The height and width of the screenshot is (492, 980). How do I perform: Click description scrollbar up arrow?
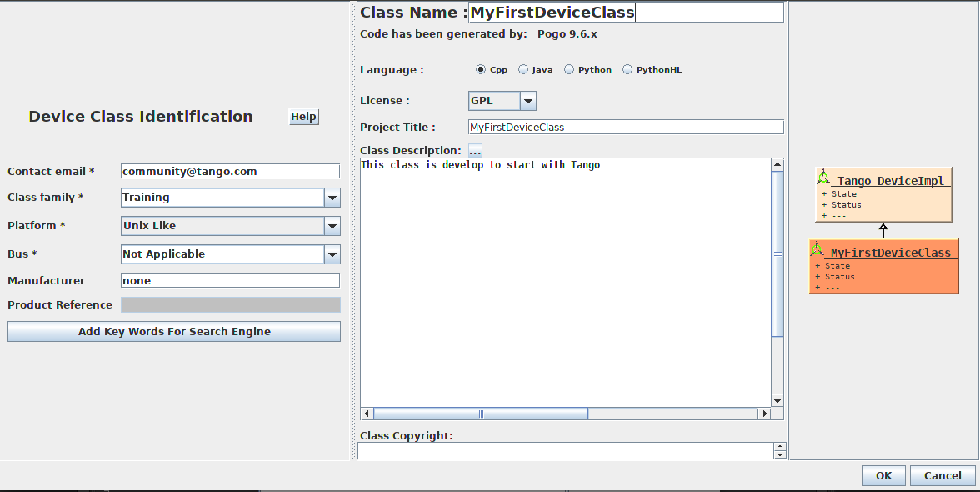click(x=777, y=165)
